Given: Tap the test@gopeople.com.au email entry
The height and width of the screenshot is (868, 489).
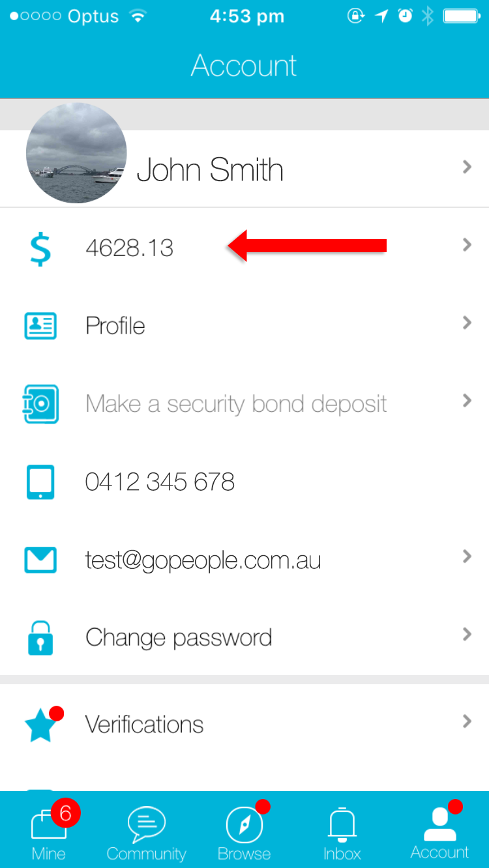Looking at the screenshot, I should coord(203,560).
